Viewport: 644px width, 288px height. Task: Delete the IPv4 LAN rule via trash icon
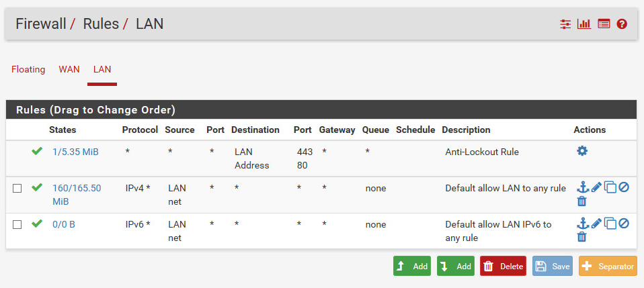581,201
